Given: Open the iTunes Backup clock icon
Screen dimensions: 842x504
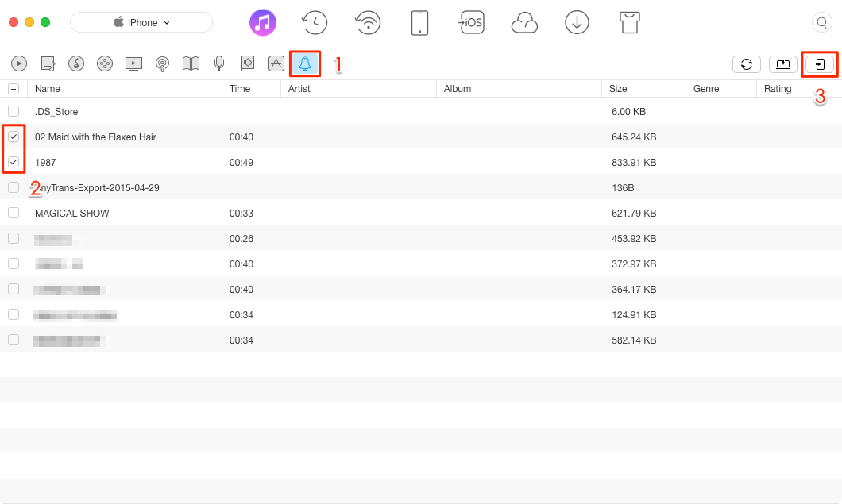Looking at the screenshot, I should tap(314, 22).
